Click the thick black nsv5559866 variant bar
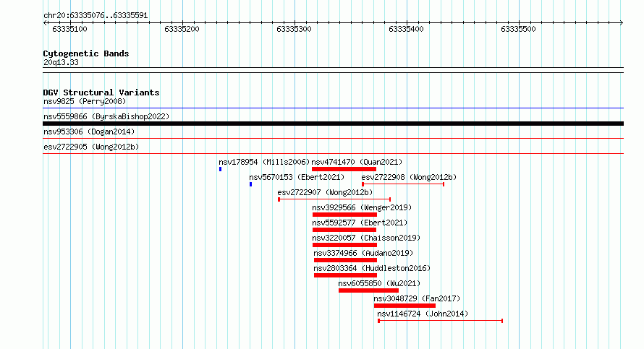Screen dimensions: 644x349 [333, 124]
